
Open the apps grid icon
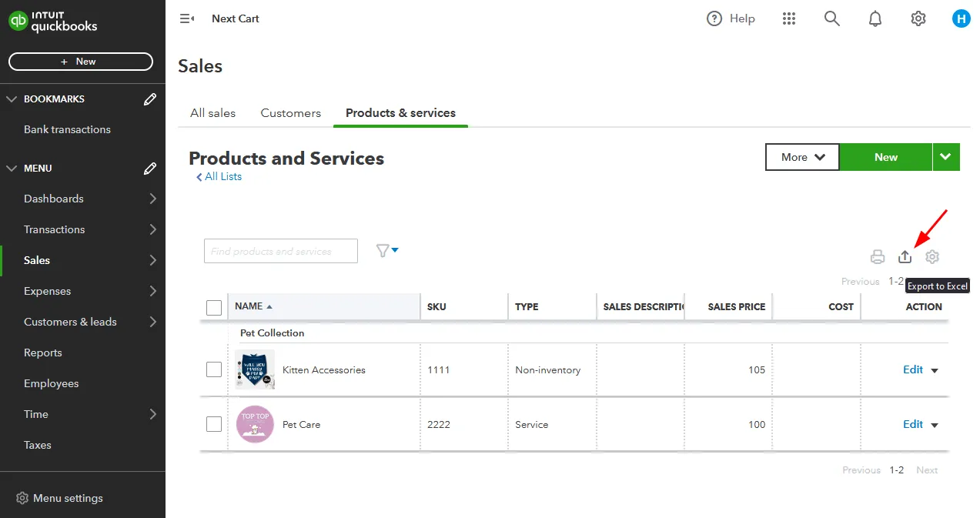789,18
